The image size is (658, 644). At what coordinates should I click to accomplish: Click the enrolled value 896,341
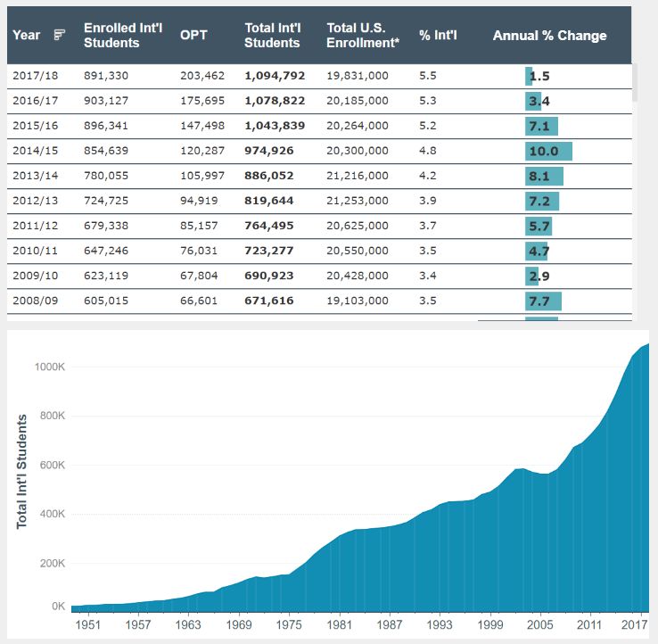pos(106,126)
